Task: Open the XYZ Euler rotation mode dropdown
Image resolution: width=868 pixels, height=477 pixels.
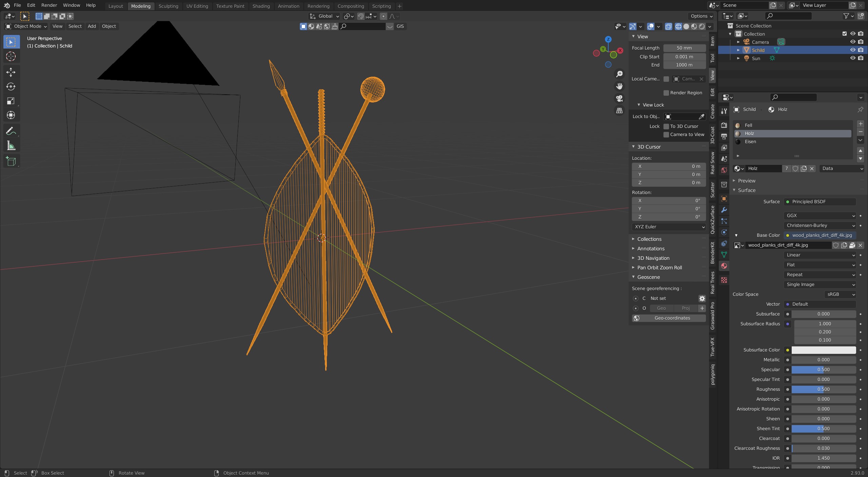Action: pos(669,227)
